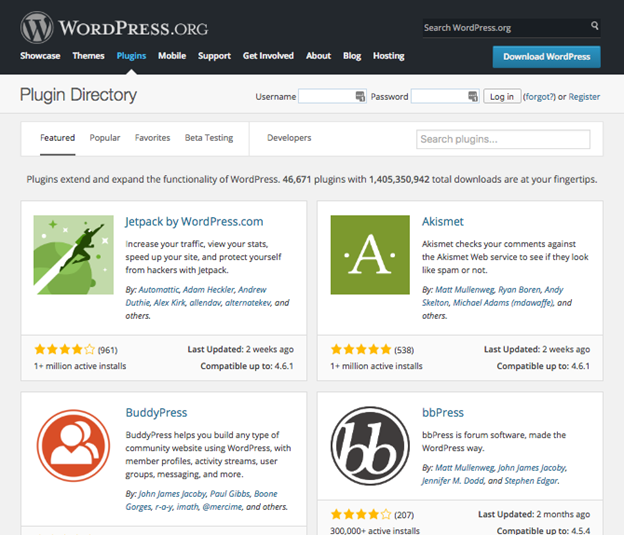Go to the Showcase menu item
624x535 pixels.
tap(40, 56)
